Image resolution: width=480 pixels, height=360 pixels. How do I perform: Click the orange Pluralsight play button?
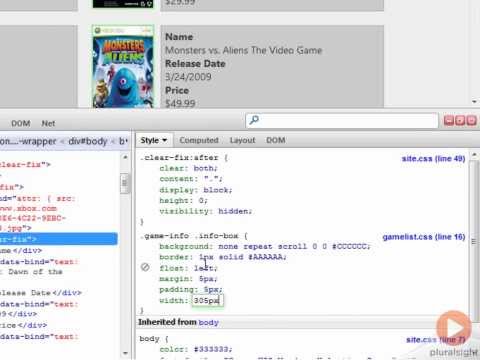click(454, 328)
